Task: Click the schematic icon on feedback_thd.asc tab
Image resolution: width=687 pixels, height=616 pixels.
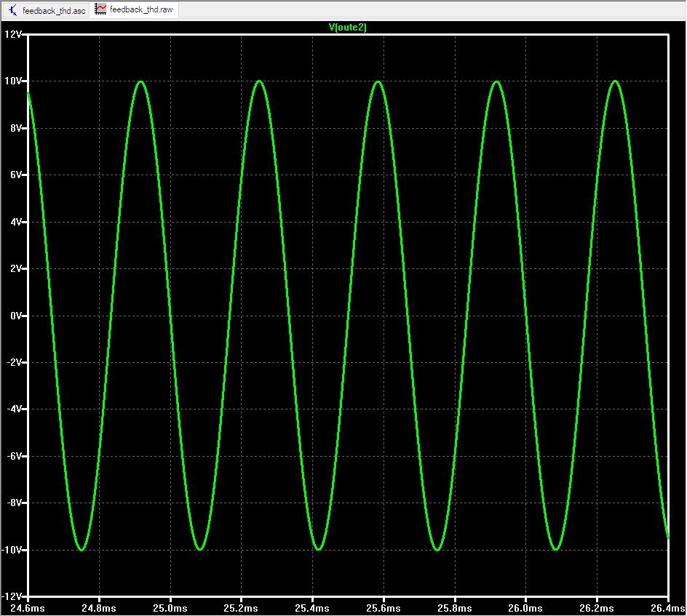Action: click(x=12, y=10)
